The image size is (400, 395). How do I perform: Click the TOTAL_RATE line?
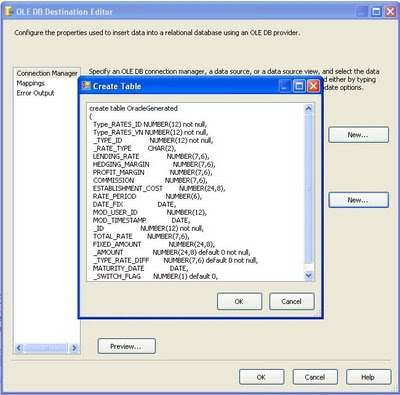click(x=141, y=236)
